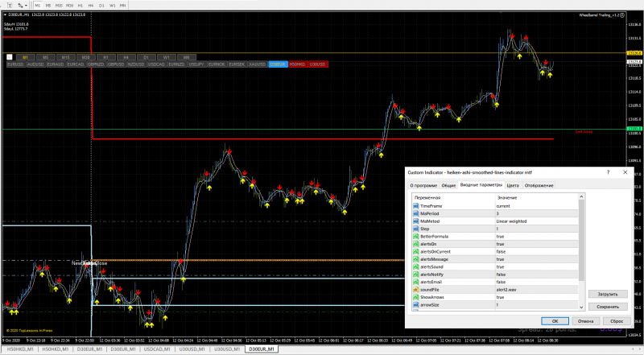Screen dimensions: 644x355
Task: Open the 'Отображение' tab in indicator dialog
Action: click(539, 186)
